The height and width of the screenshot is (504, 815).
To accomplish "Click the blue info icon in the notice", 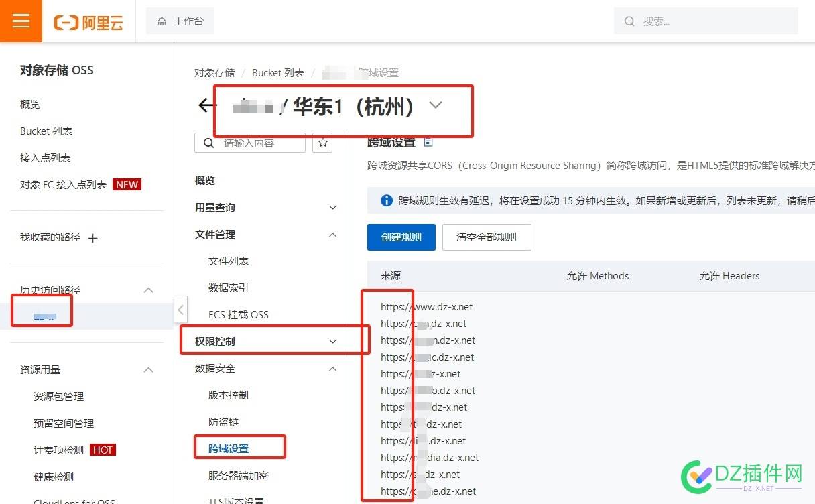I will click(x=387, y=200).
